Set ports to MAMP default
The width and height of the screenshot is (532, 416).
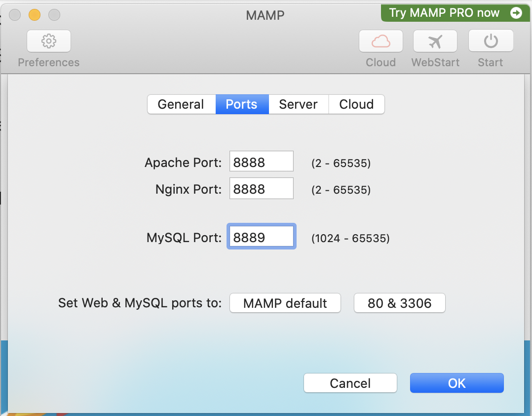click(x=285, y=303)
